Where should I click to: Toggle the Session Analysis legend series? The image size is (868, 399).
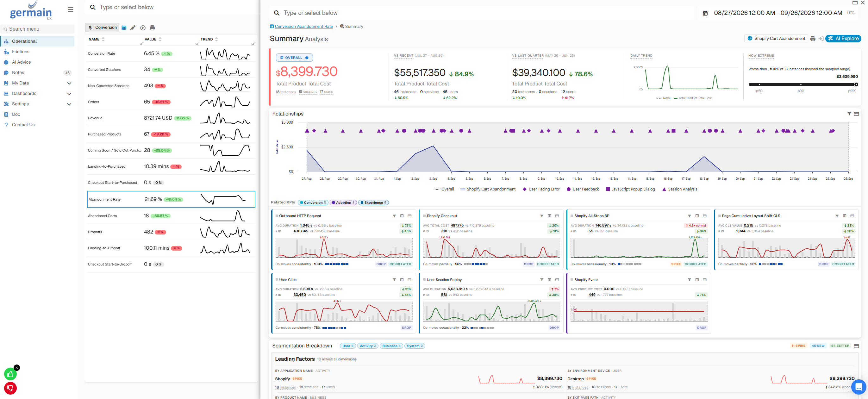[x=680, y=189]
